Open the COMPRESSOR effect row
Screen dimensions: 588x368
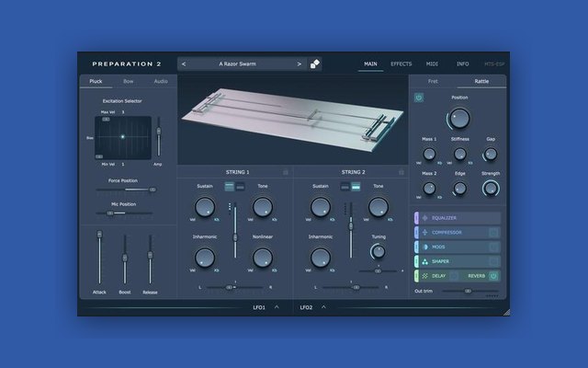coord(458,233)
